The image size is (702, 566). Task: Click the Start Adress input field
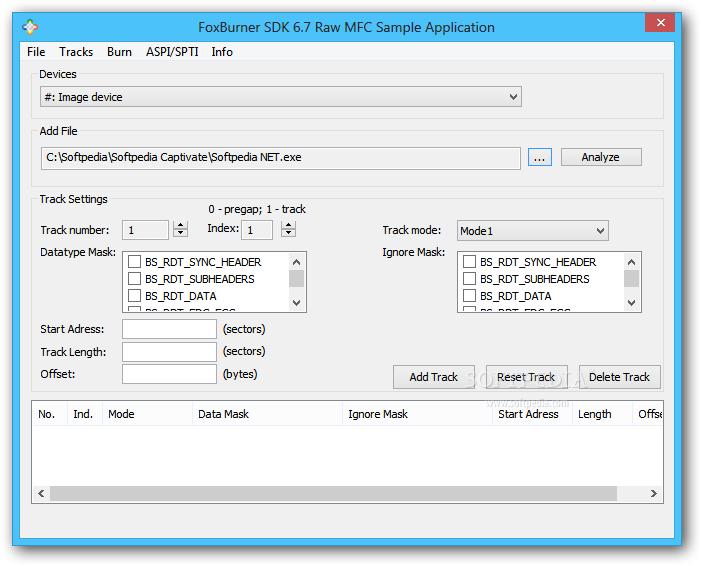[x=169, y=329]
